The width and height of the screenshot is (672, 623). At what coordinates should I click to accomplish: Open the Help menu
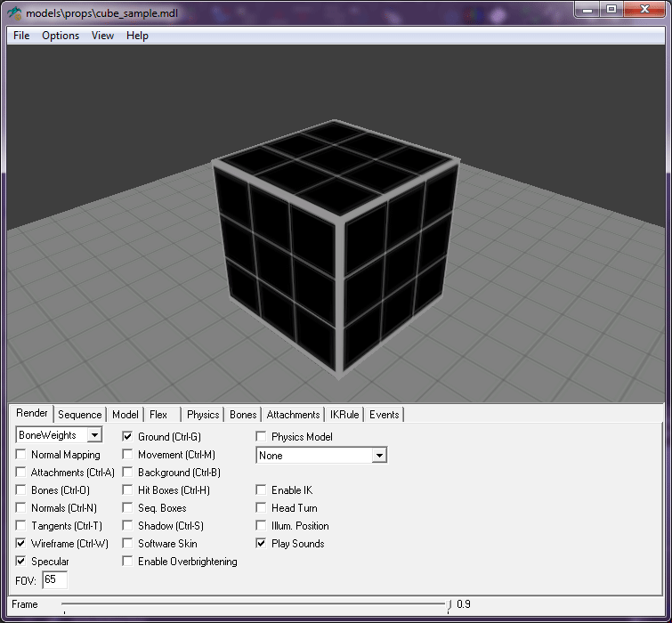click(137, 36)
